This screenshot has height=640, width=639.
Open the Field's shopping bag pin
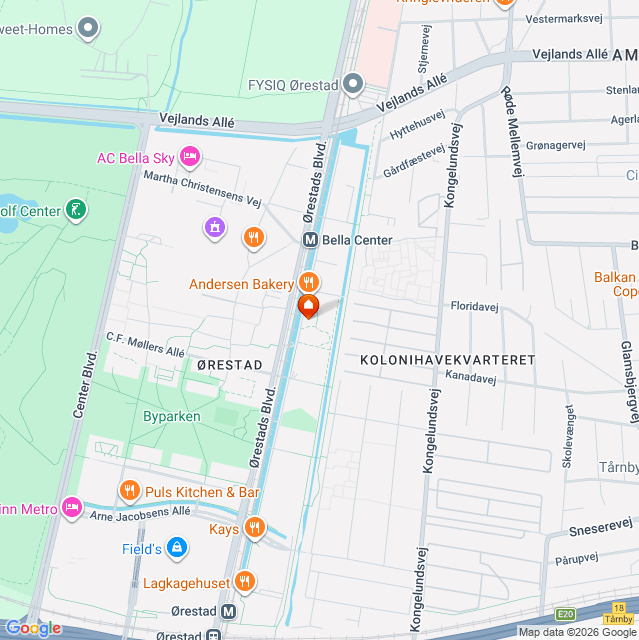(177, 548)
